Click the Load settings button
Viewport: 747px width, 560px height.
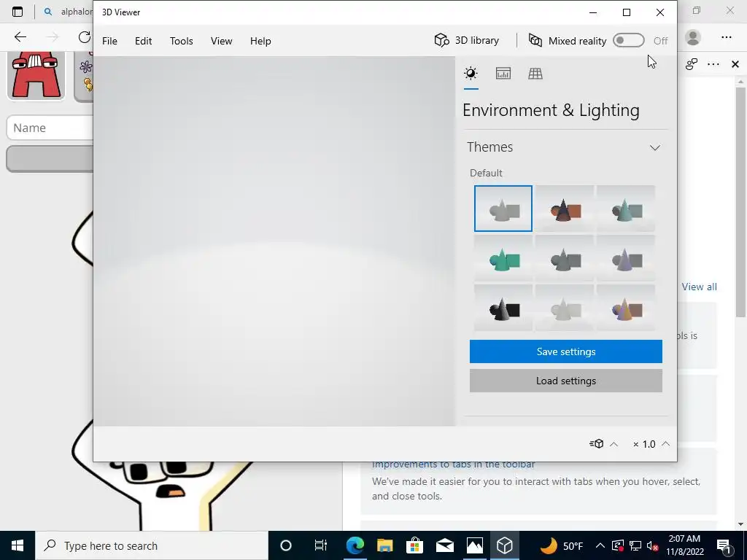566,381
